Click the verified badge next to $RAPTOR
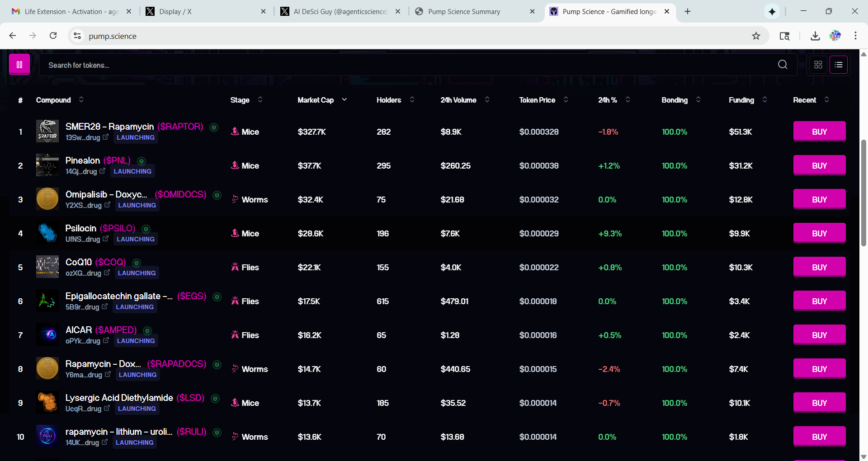This screenshot has width=868, height=461. (214, 127)
